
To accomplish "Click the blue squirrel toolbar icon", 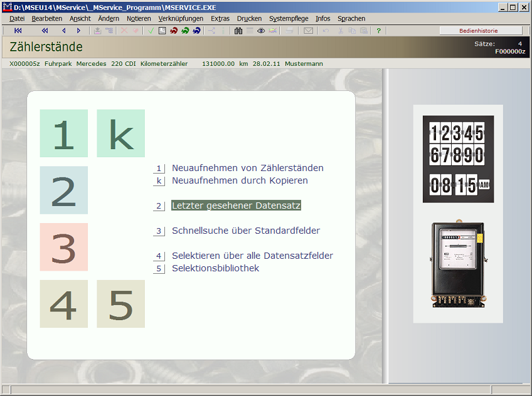I will pos(196,31).
